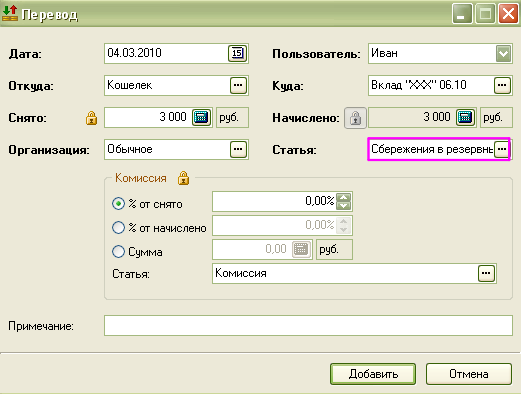Expand the Пользователь dropdown showing Иван

pos(503,53)
